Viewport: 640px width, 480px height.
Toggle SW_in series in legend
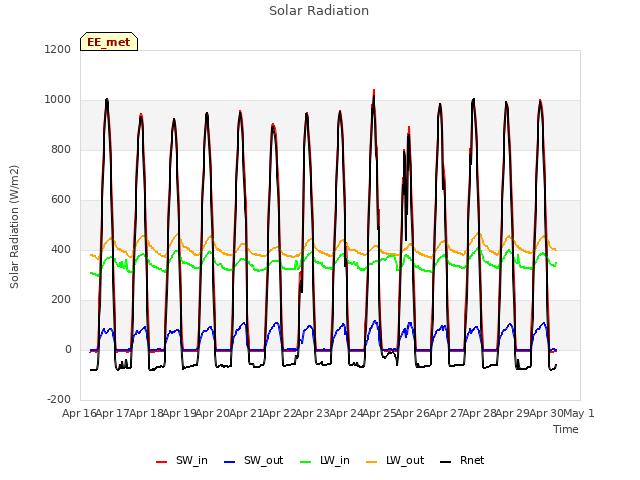(182, 461)
